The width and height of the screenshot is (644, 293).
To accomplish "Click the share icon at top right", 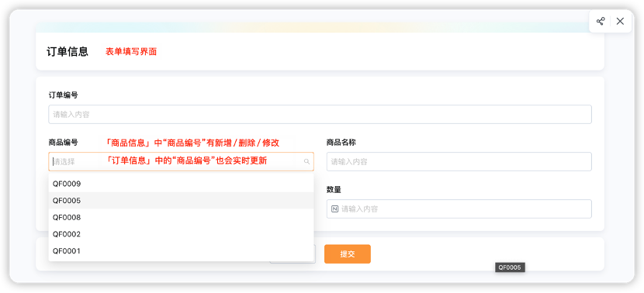I will 601,22.
